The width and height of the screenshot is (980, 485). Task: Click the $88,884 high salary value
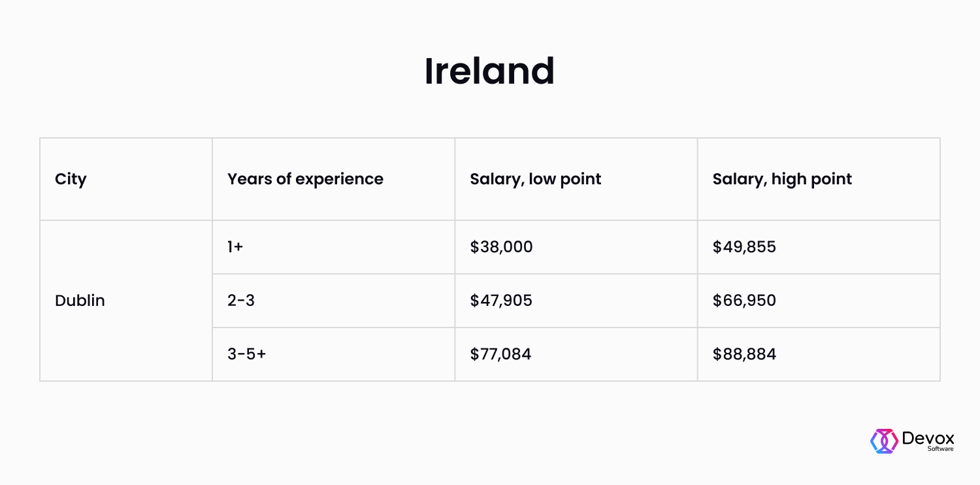pos(744,354)
